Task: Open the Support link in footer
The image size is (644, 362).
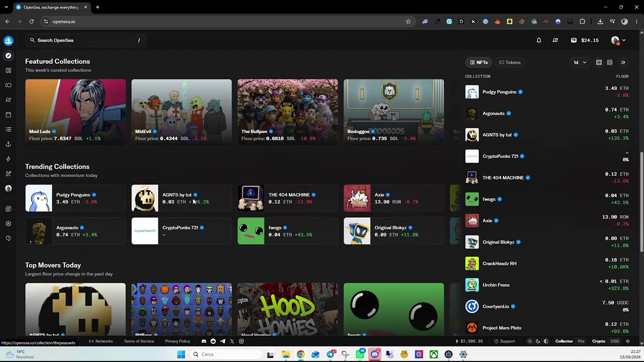Action: pyautogui.click(x=504, y=341)
